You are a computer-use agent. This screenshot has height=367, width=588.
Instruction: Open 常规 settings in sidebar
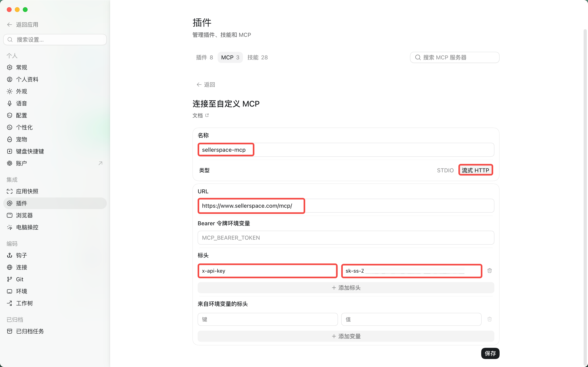click(x=55, y=68)
